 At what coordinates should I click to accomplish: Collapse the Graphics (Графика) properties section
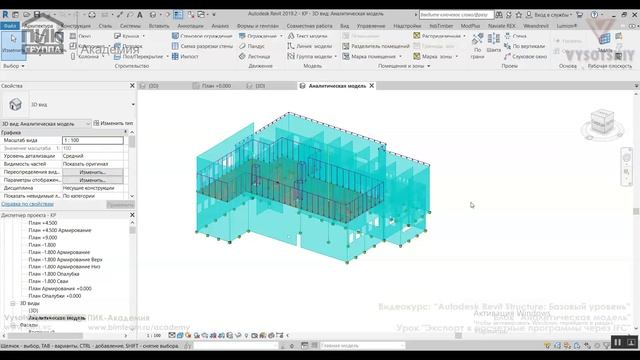pos(125,133)
